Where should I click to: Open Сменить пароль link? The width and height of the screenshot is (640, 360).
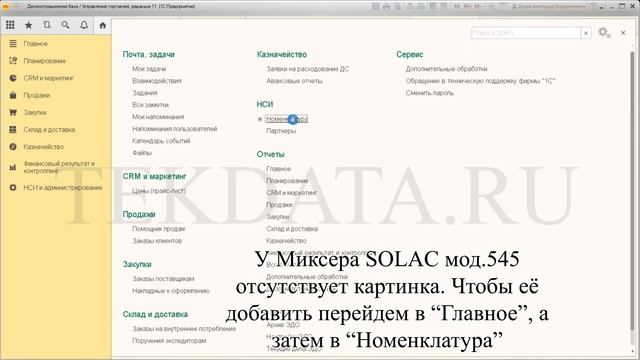pyautogui.click(x=429, y=93)
